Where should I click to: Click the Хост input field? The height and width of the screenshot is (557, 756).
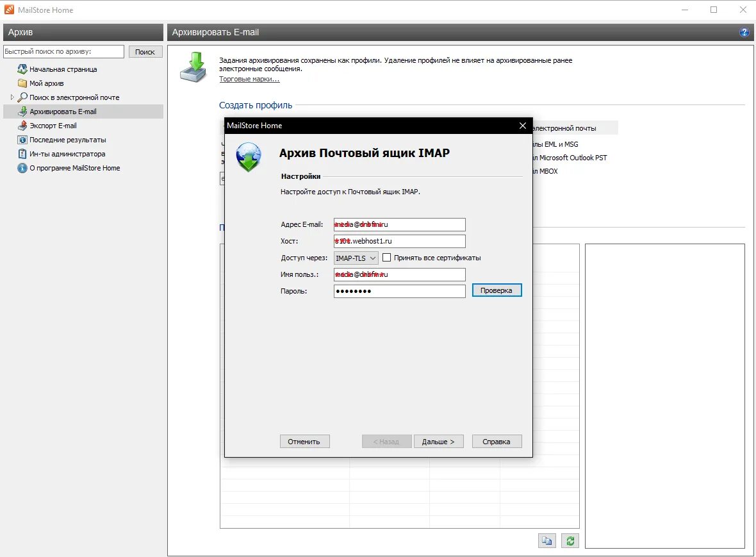[399, 241]
